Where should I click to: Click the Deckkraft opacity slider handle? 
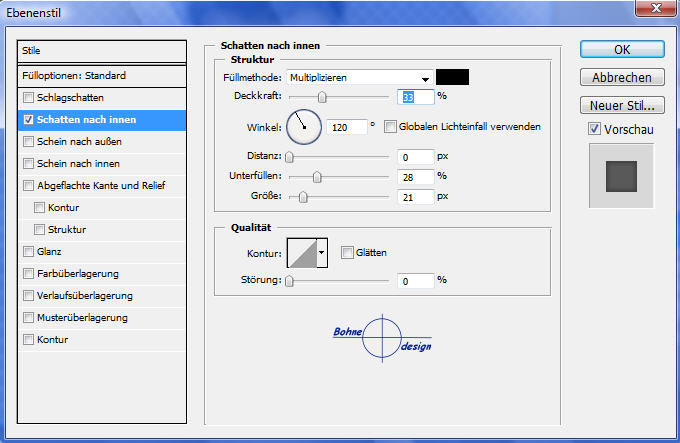tap(322, 97)
